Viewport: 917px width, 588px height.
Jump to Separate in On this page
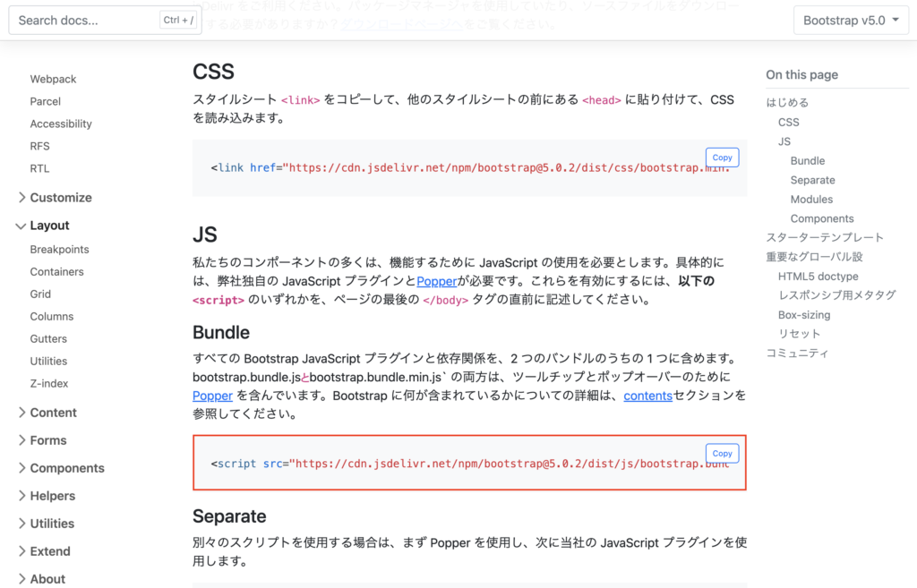pos(812,180)
